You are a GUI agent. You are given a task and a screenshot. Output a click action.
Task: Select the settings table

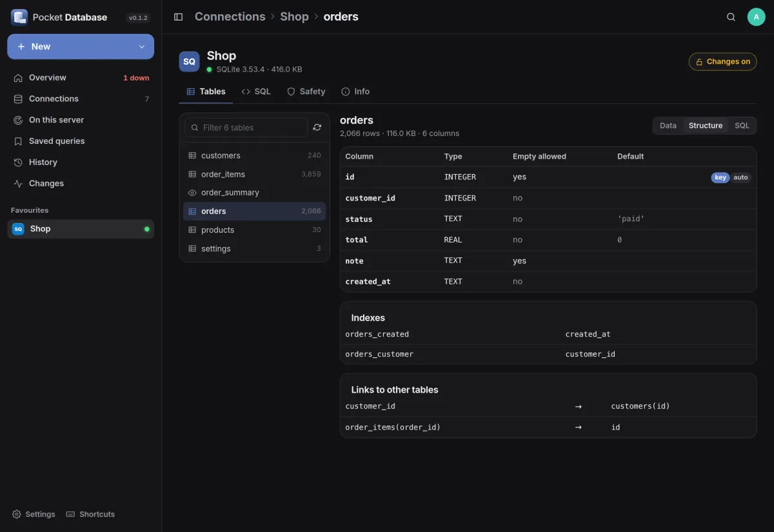point(255,248)
